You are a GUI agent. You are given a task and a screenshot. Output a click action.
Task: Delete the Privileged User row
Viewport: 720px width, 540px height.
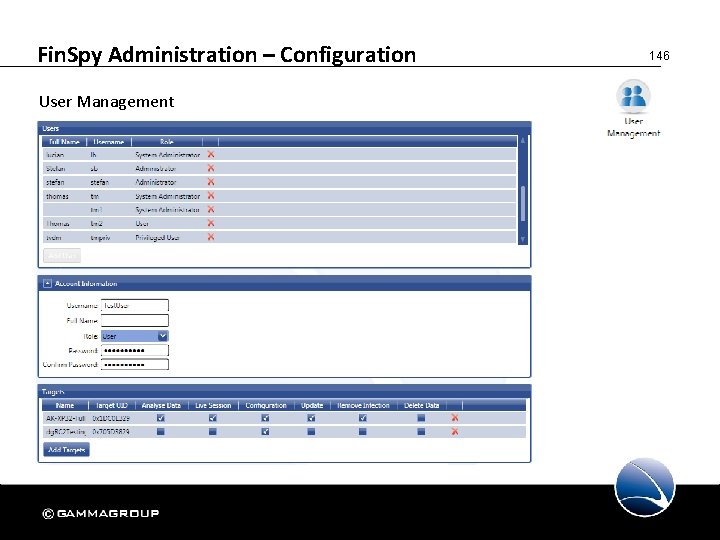pos(211,237)
